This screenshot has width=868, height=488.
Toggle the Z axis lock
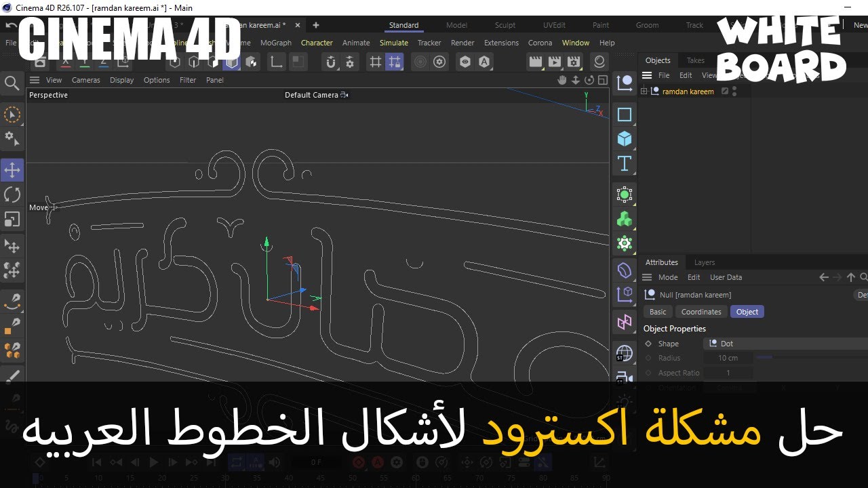click(x=103, y=62)
